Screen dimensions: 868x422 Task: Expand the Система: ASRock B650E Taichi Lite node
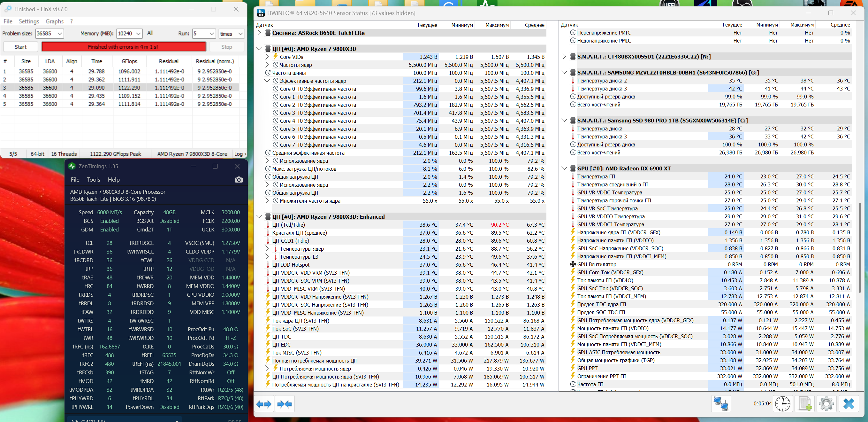pos(259,33)
